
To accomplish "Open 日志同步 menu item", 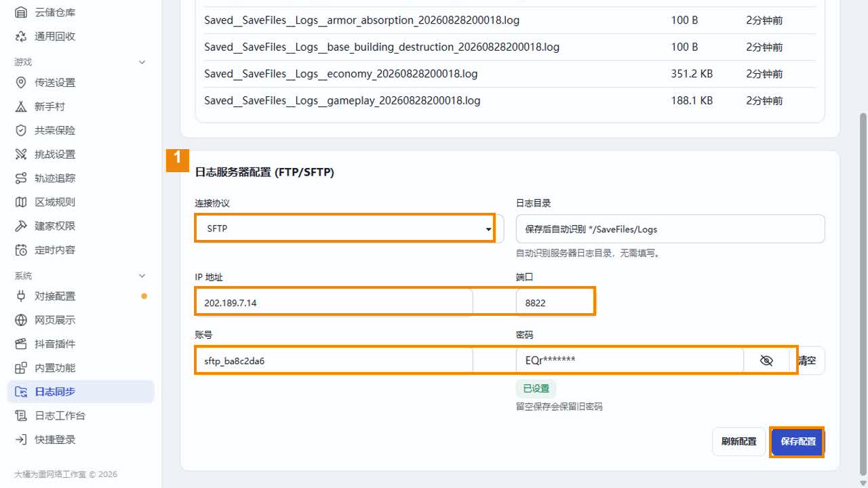I will (x=81, y=392).
